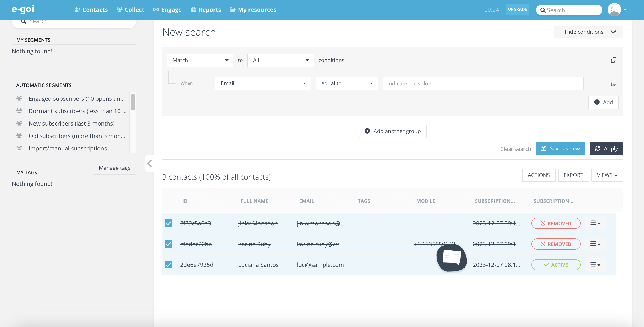Click Add another group
This screenshot has height=327, width=644.
coord(392,131)
